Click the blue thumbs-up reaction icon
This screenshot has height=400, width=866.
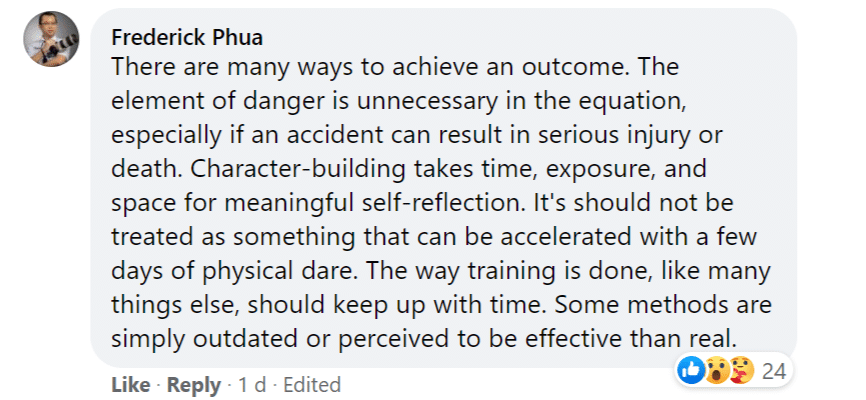(x=690, y=371)
